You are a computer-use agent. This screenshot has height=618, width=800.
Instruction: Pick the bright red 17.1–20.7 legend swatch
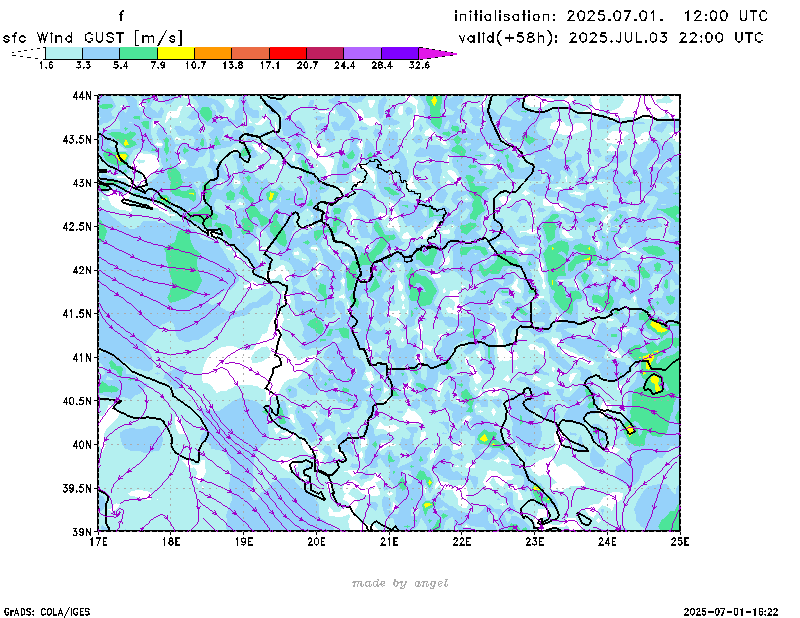pos(287,53)
